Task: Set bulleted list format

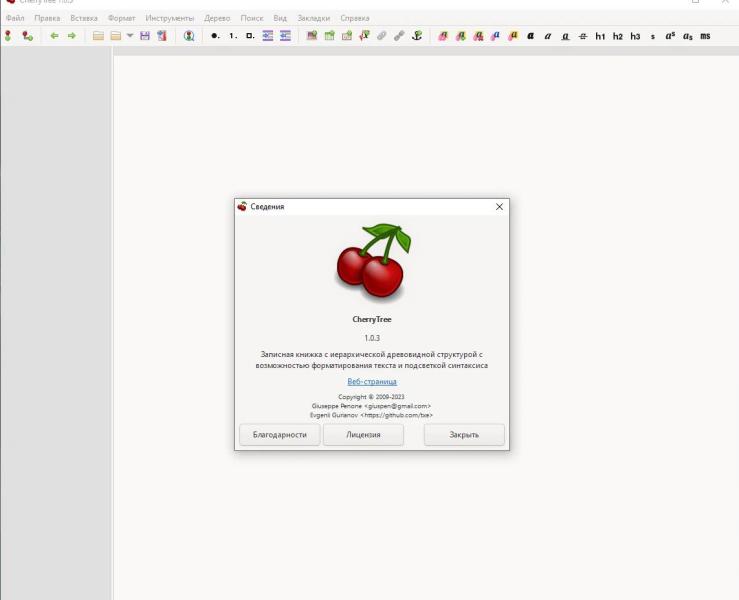Action: click(x=215, y=36)
